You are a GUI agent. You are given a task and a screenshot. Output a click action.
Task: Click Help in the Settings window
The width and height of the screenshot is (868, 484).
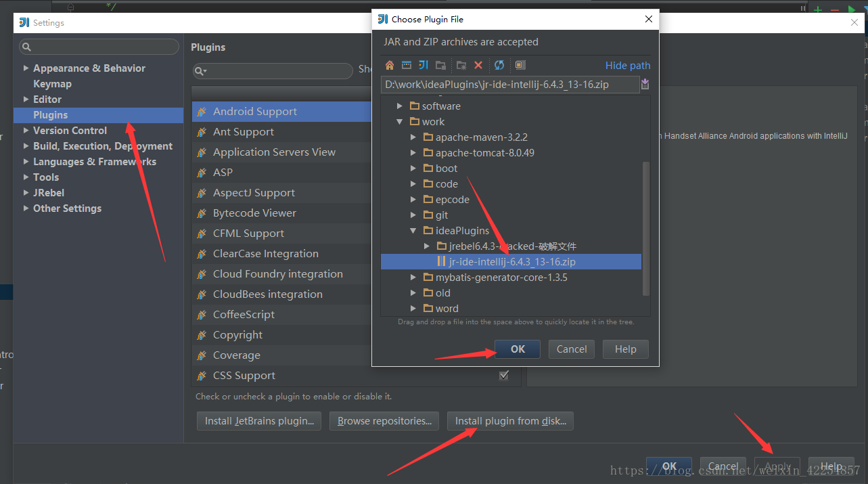[831, 466]
